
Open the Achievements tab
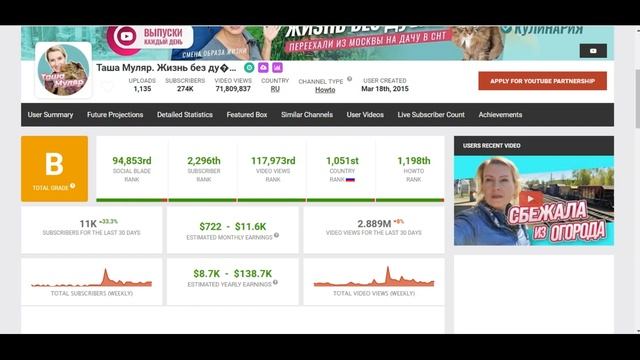500,115
